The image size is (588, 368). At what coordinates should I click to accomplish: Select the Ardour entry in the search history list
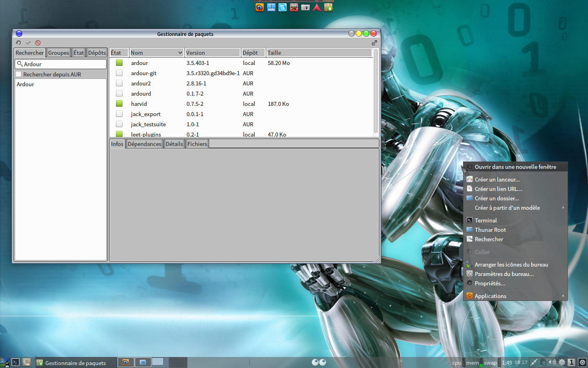[x=25, y=84]
